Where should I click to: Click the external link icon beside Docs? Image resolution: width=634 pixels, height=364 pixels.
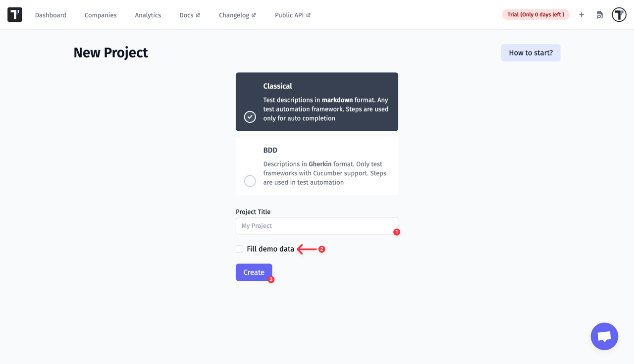[199, 15]
